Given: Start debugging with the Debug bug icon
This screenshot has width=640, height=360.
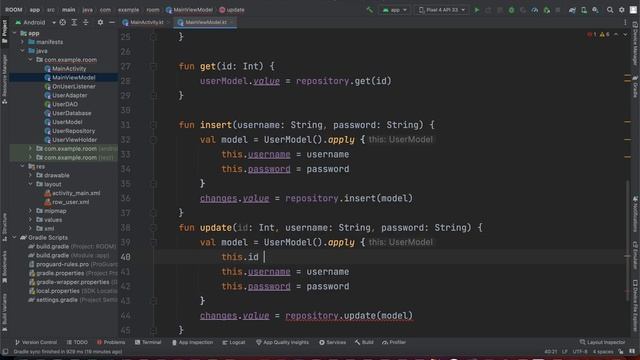Looking at the screenshot, I should pos(511,10).
